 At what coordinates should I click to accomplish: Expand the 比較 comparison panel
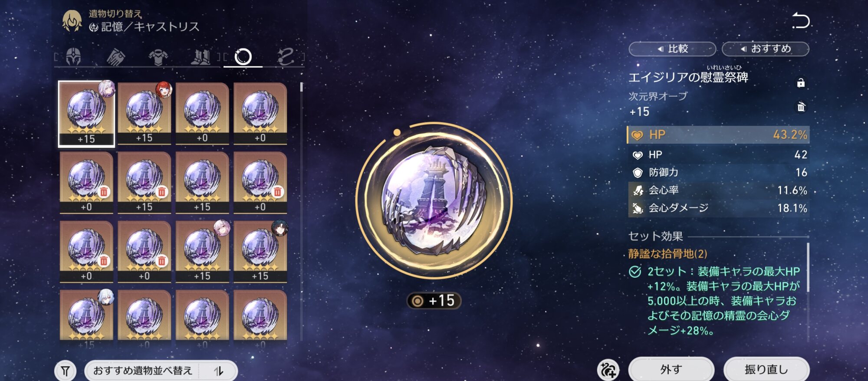pos(672,49)
